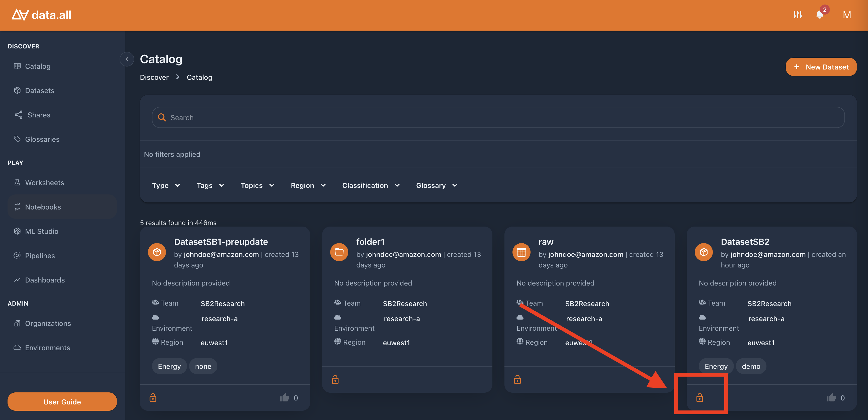Click the none tag chip
Viewport: 868px width, 420px height.
(203, 366)
